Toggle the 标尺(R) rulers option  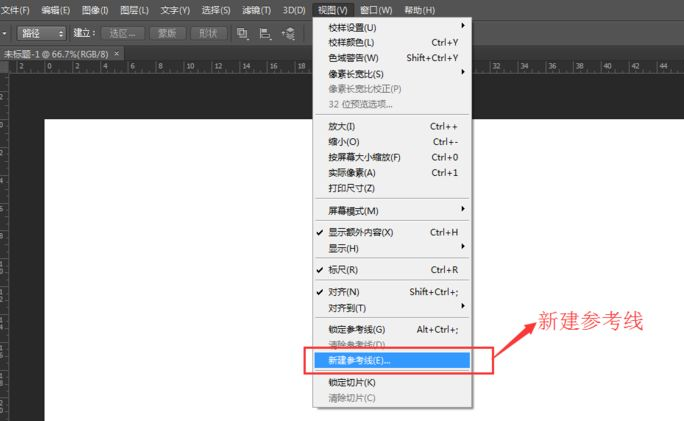(x=392, y=270)
